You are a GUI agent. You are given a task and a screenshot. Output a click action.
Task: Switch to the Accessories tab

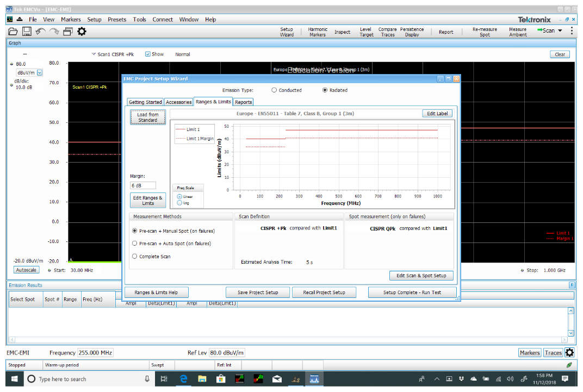pyautogui.click(x=178, y=102)
